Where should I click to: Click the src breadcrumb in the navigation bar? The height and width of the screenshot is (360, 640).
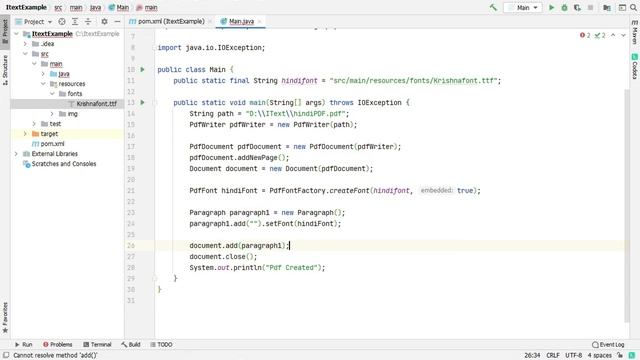click(x=58, y=7)
